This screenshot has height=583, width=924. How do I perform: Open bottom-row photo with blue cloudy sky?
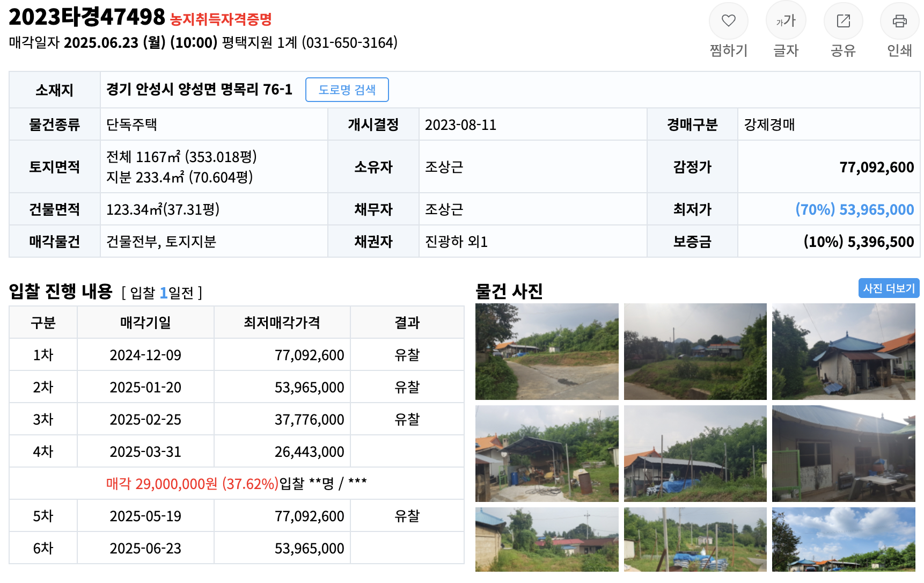pos(844,540)
